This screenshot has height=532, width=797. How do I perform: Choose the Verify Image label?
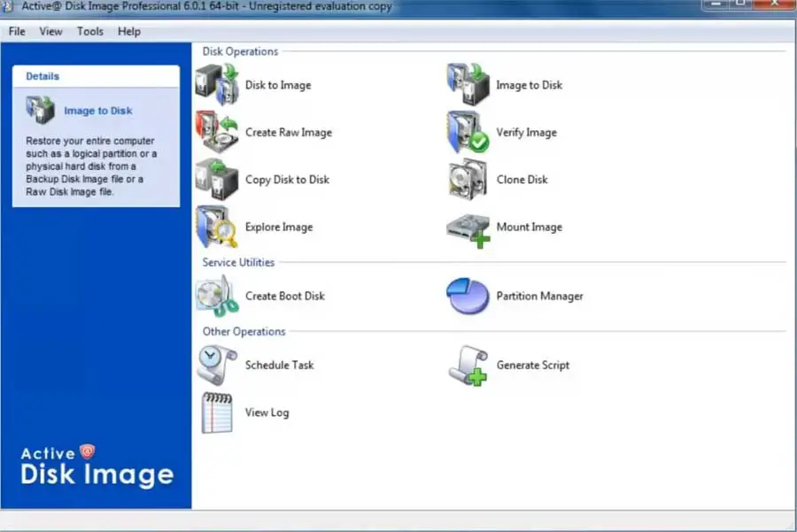click(x=527, y=133)
